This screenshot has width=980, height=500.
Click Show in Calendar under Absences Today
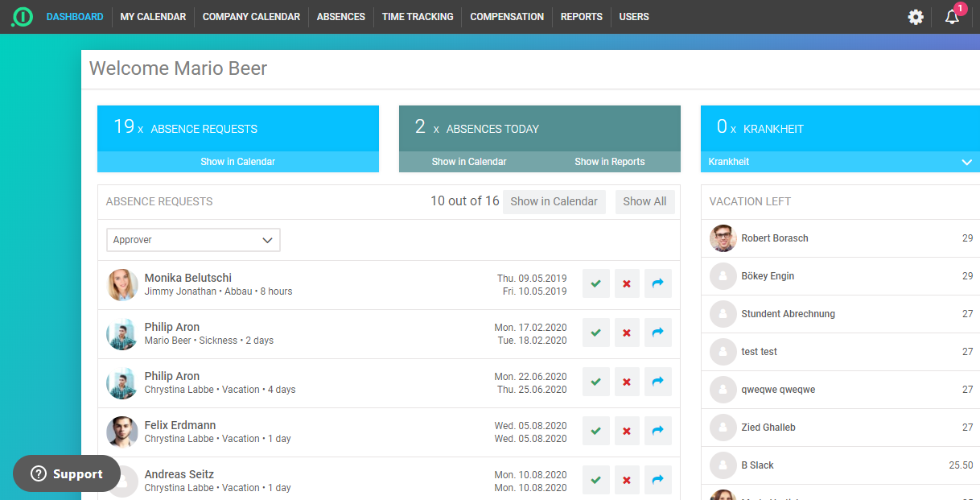(x=469, y=162)
